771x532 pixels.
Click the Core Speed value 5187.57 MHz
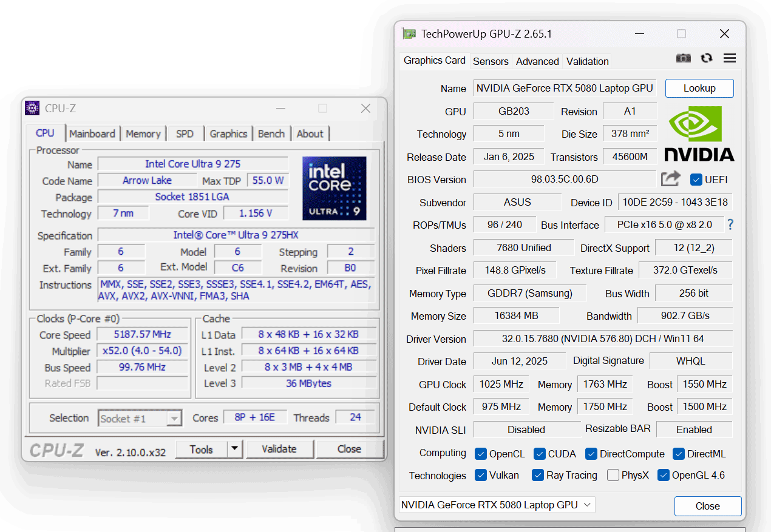143,334
